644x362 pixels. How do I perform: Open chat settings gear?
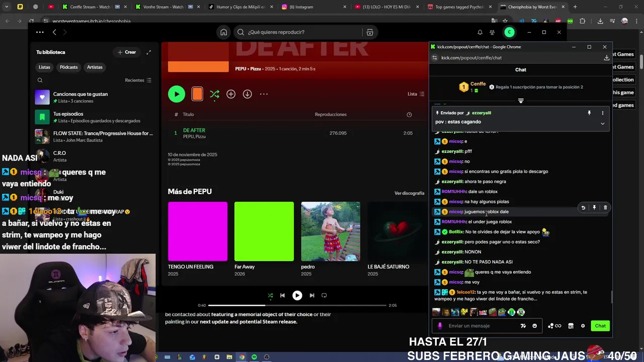583,326
